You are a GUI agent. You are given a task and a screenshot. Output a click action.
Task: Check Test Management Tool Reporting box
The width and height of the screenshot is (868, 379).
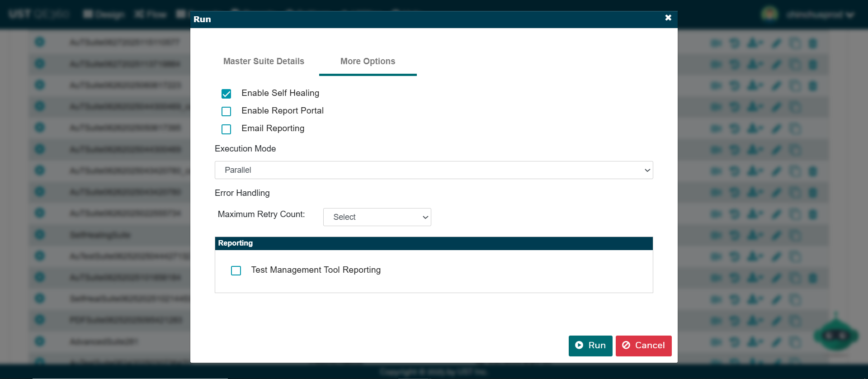click(236, 270)
